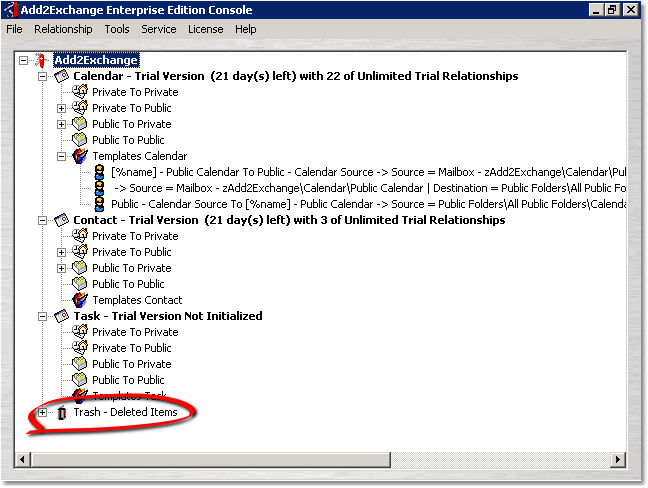The height and width of the screenshot is (488, 648).
Task: Minimize the console window
Action: tap(596, 10)
